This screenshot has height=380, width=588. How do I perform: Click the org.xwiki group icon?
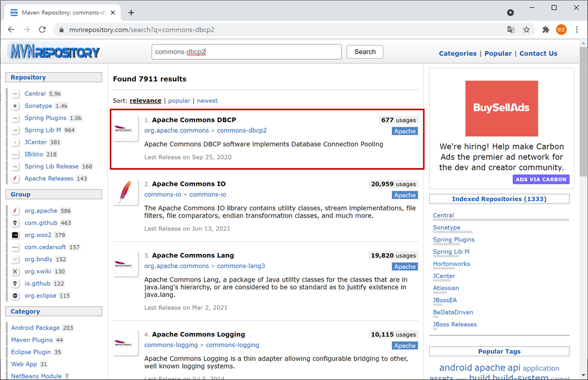click(15, 271)
